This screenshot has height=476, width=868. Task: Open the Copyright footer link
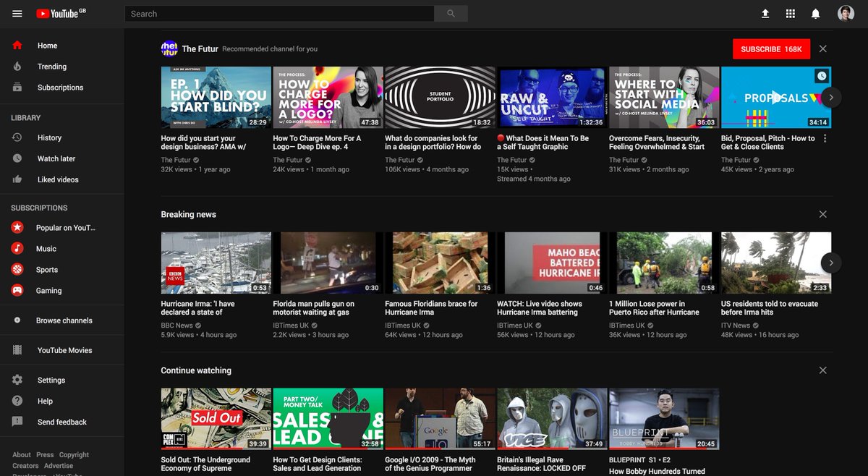[x=74, y=455]
